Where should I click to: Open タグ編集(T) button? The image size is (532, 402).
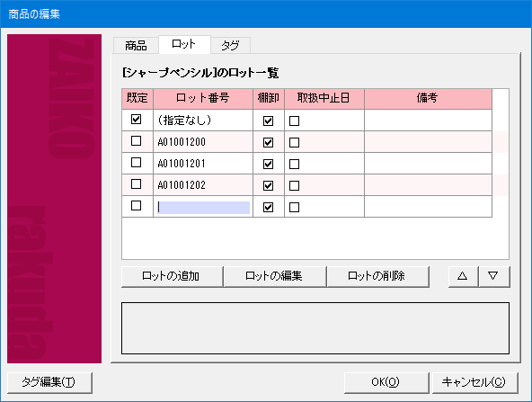click(49, 382)
